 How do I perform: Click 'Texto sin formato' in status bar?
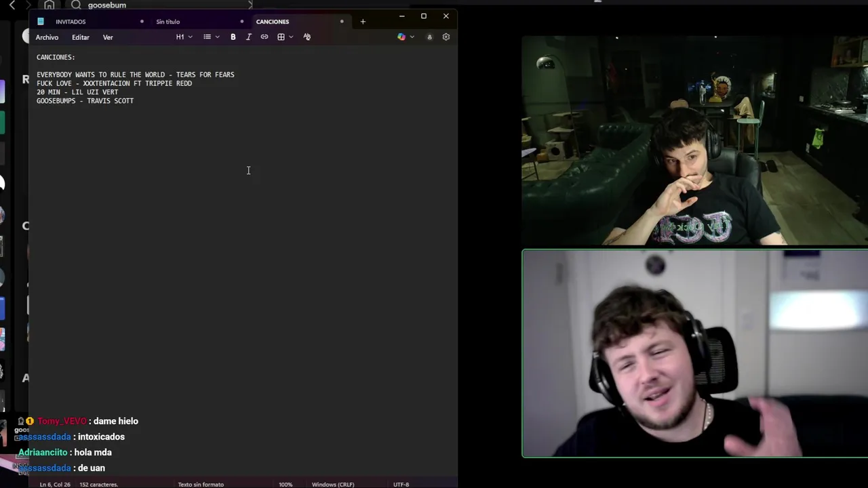(x=201, y=485)
